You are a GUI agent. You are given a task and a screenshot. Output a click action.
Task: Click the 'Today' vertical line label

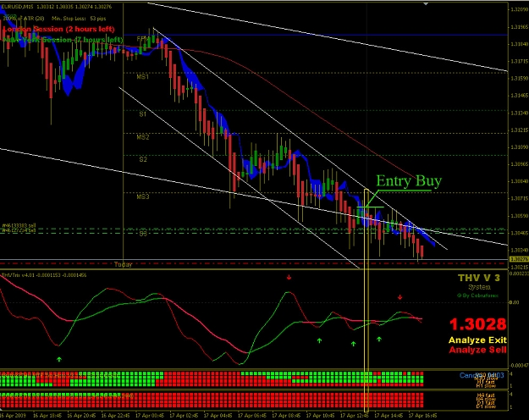(x=123, y=264)
